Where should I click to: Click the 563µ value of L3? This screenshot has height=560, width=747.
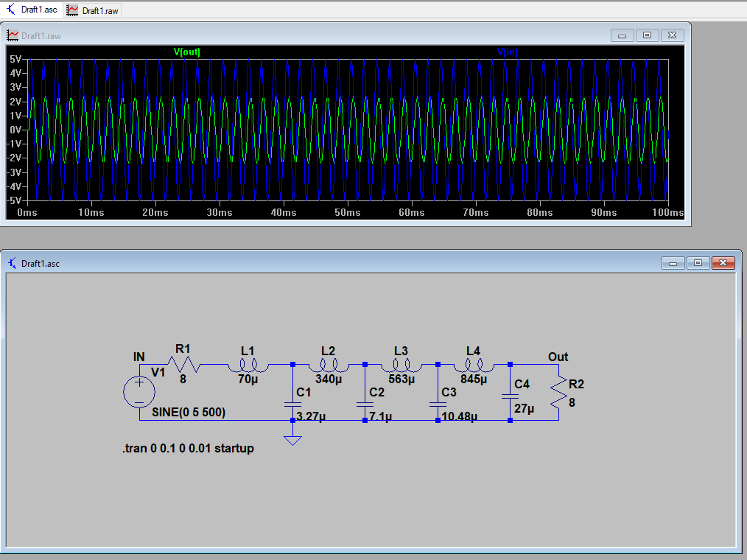click(x=401, y=379)
